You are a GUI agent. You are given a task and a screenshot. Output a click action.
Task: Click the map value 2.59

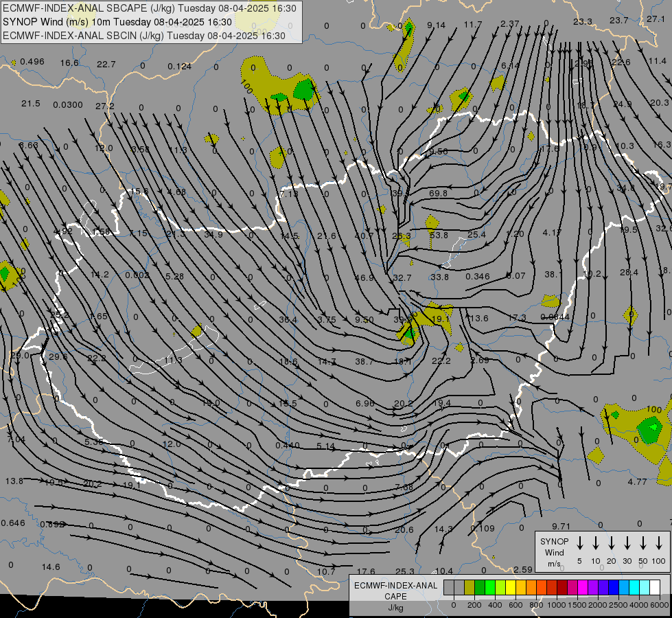[x=523, y=569]
